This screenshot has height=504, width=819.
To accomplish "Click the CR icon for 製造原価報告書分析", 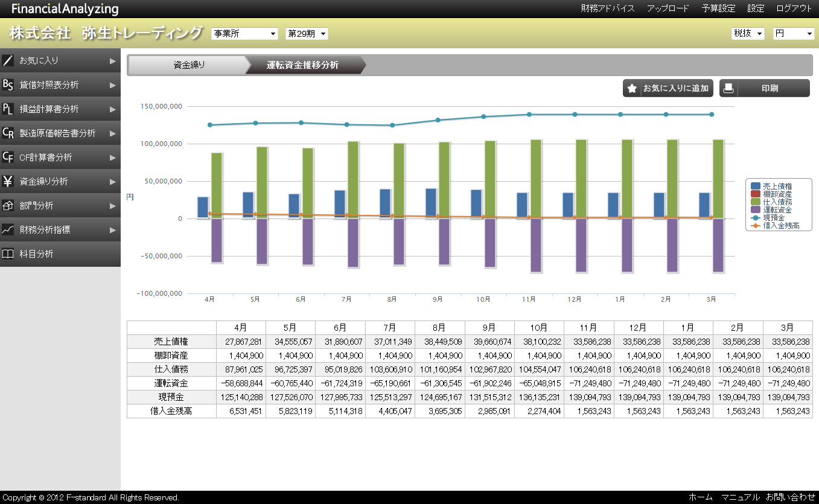I will (x=8, y=133).
